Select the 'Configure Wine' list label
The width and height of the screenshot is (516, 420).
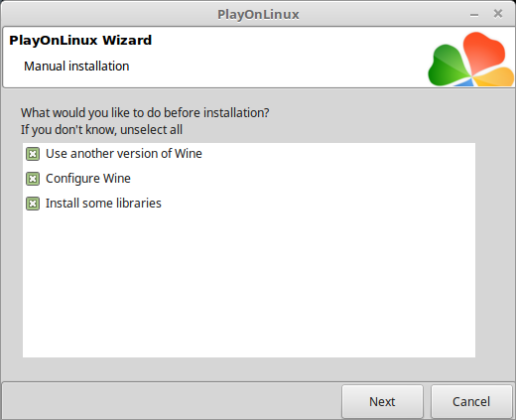click(88, 179)
